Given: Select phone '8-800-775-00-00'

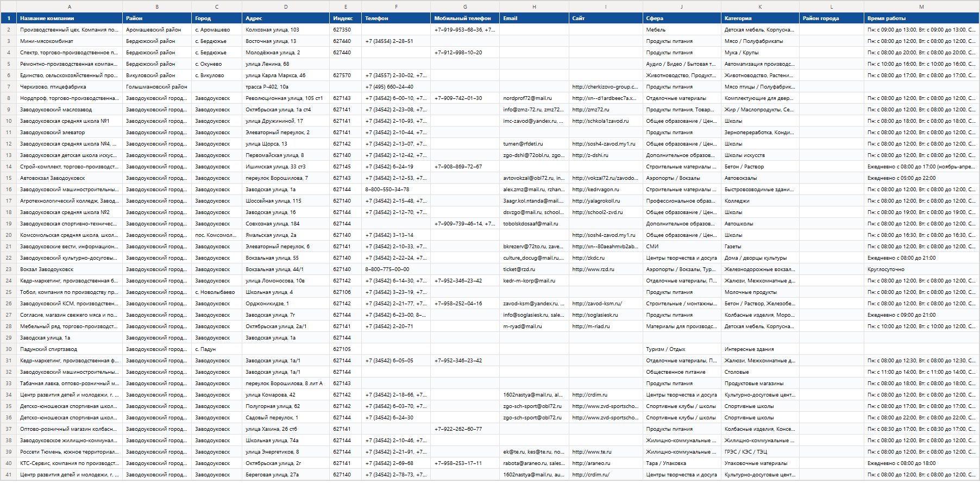Looking at the screenshot, I should click(x=396, y=269).
